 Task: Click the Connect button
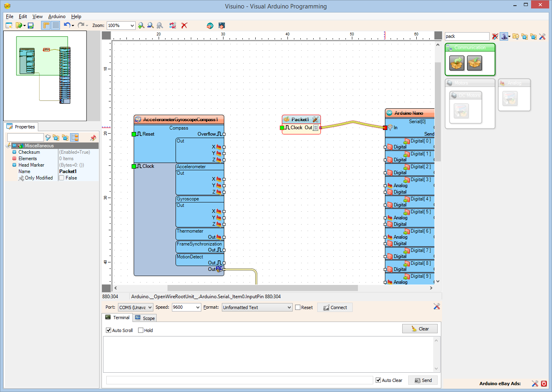click(x=335, y=307)
